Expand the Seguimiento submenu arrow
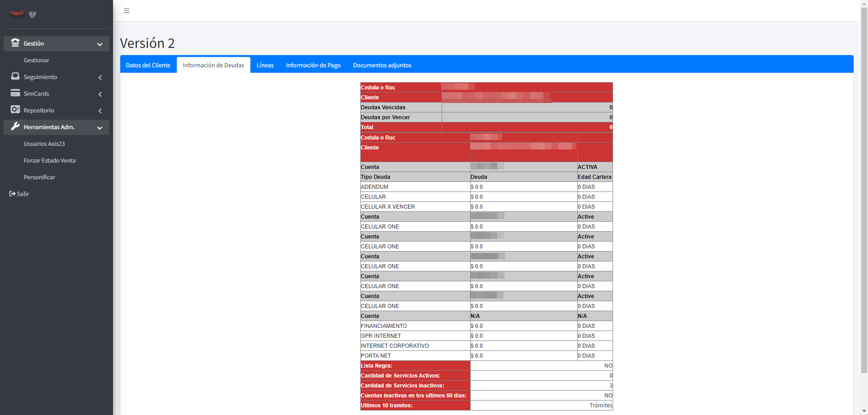The height and width of the screenshot is (415, 868). [100, 78]
